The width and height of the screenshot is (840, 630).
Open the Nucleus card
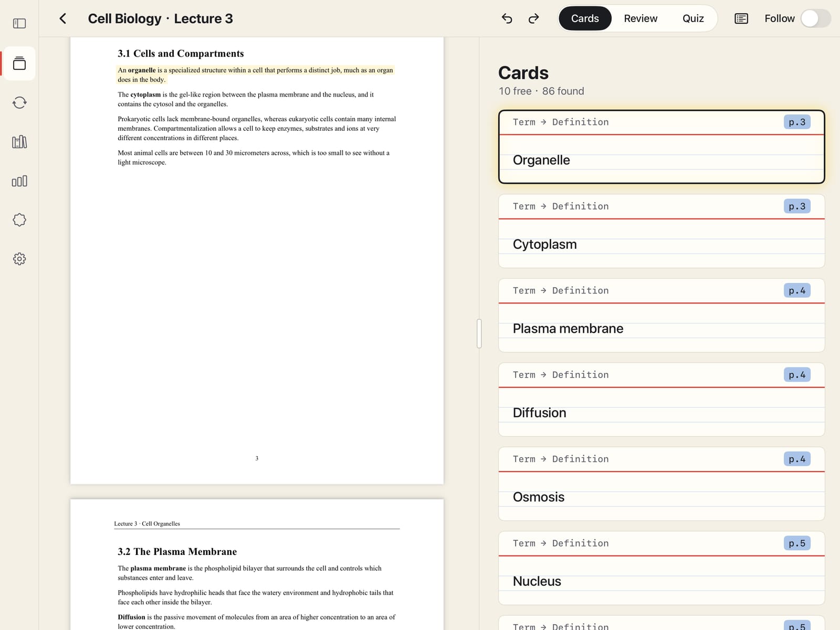click(x=661, y=568)
